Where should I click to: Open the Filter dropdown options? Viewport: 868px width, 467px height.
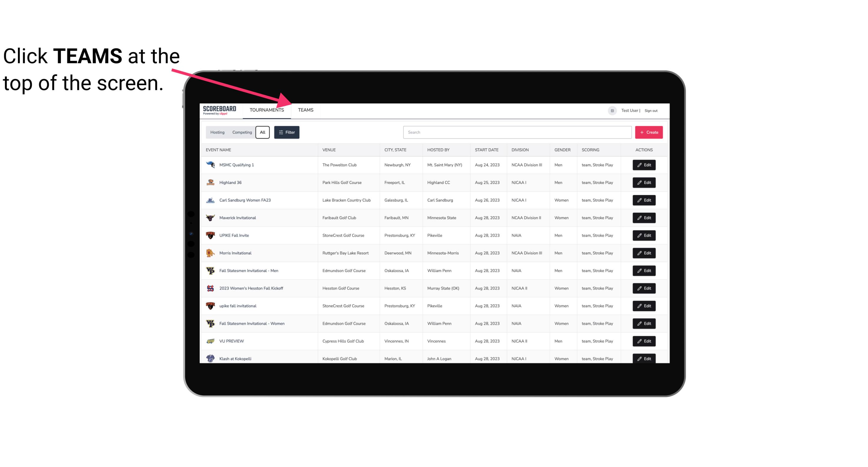[x=287, y=132]
